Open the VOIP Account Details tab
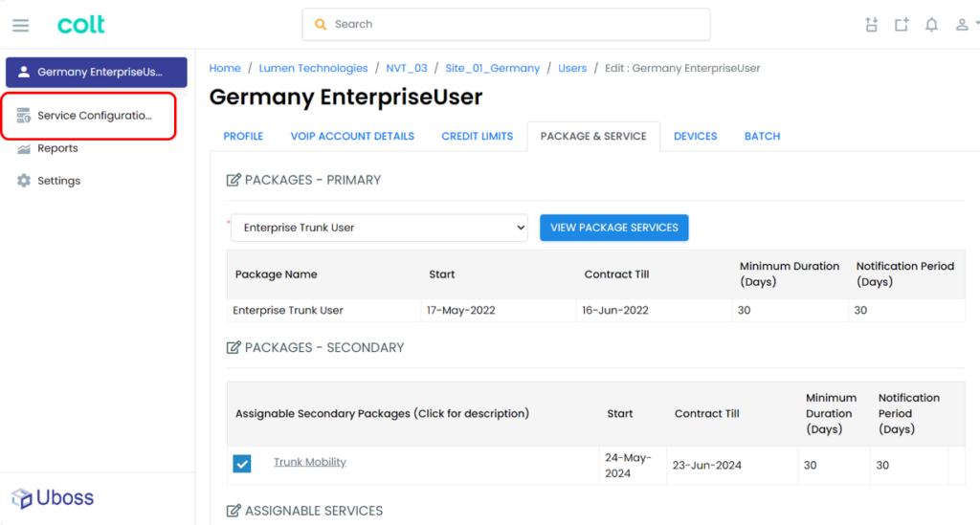980x525 pixels. (352, 136)
